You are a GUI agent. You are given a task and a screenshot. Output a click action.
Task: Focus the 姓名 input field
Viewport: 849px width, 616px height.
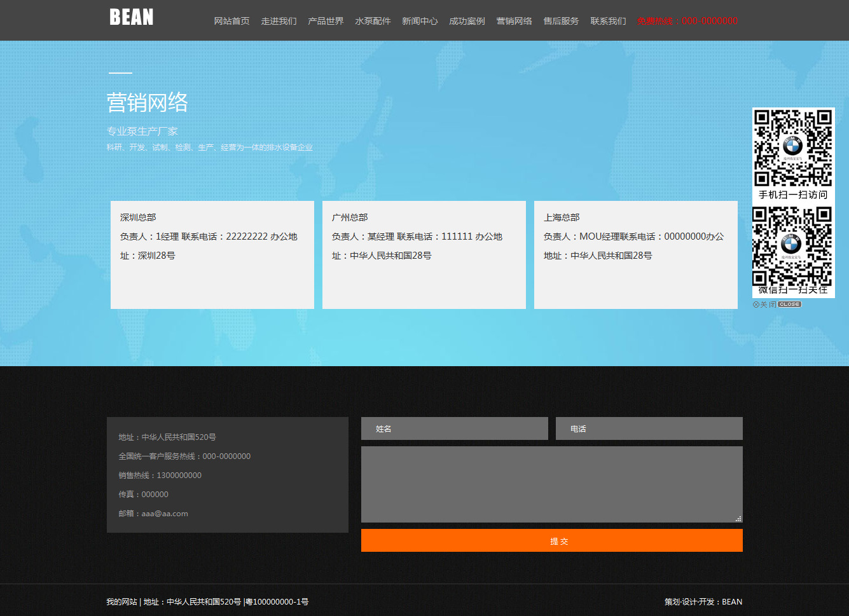454,428
